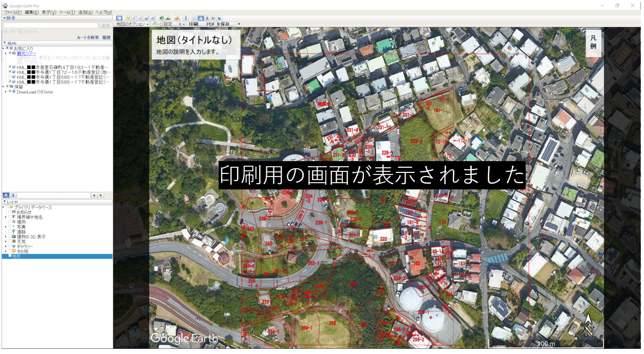Viewport: 644px width, 354px height.
Task: Toggle the sidebar visibility toolbar icon
Action: tap(119, 18)
